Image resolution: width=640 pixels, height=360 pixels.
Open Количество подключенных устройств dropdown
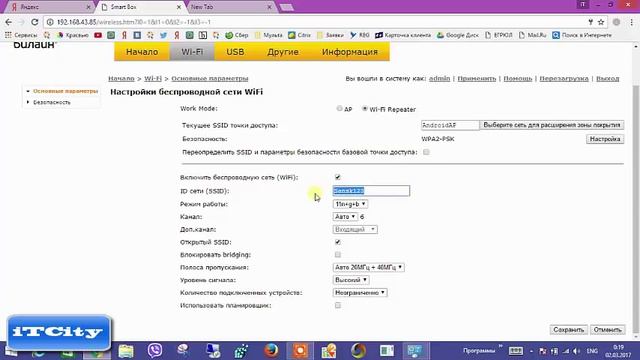pos(360,293)
